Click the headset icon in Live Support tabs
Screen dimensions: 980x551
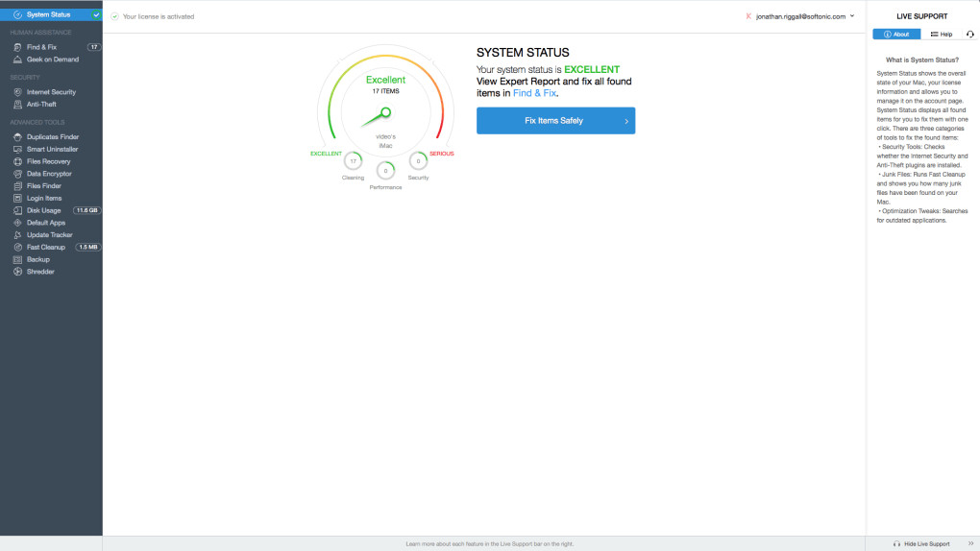(x=970, y=35)
